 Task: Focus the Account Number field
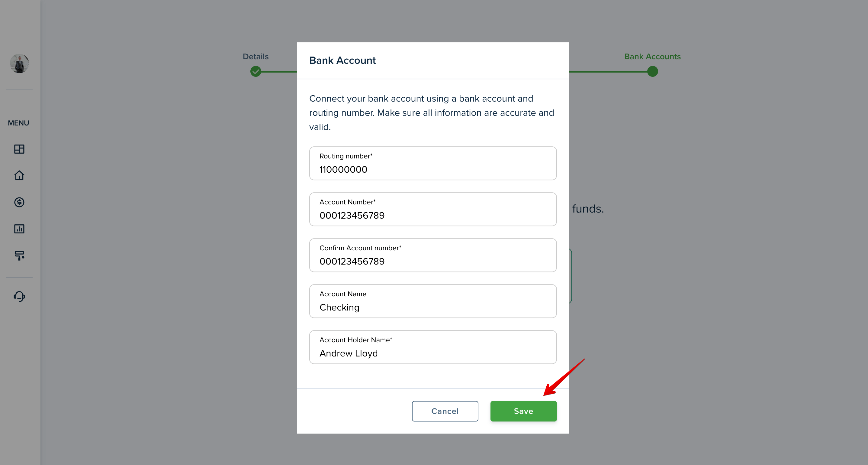click(433, 209)
